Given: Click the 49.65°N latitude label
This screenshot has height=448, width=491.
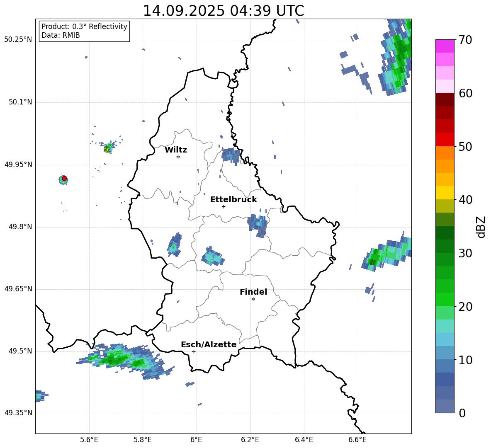Looking at the screenshot, I should click(x=18, y=288).
